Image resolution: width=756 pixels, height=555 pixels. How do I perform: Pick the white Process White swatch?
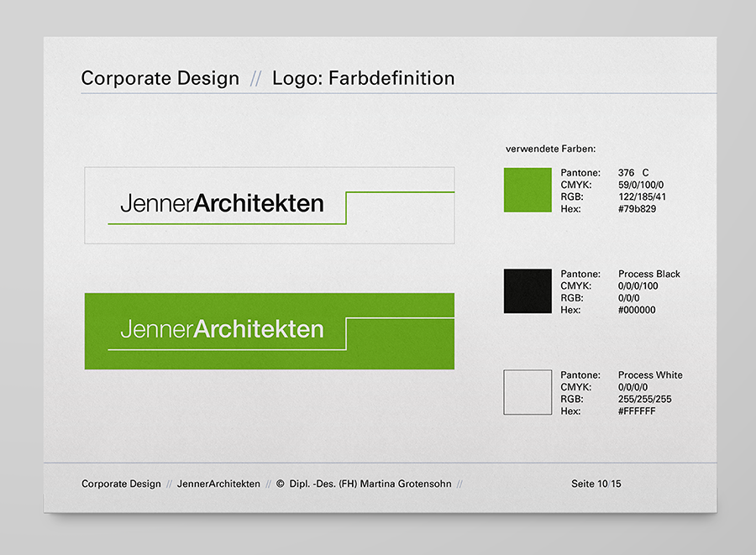tap(528, 392)
